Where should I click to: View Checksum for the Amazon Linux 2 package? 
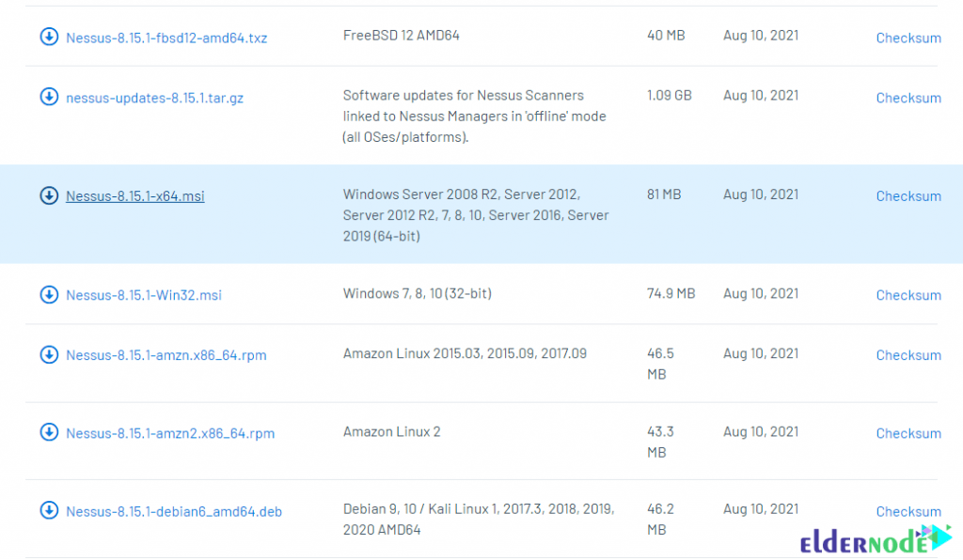pyautogui.click(x=908, y=433)
